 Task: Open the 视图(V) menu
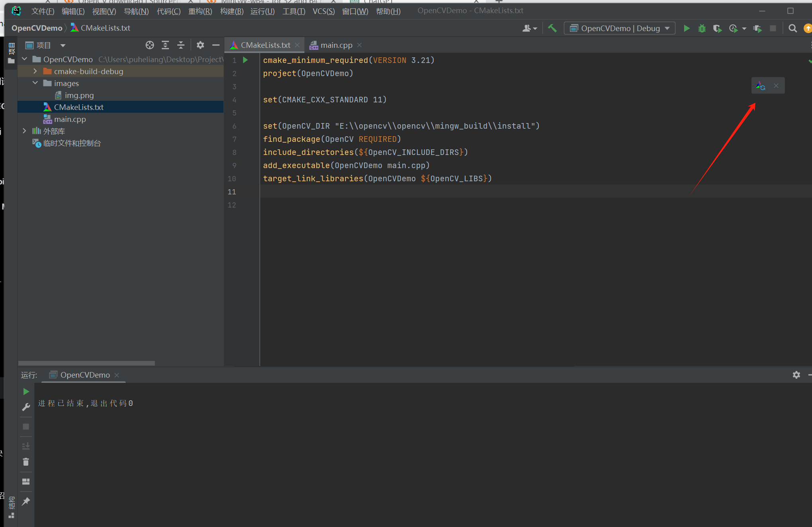pos(104,11)
